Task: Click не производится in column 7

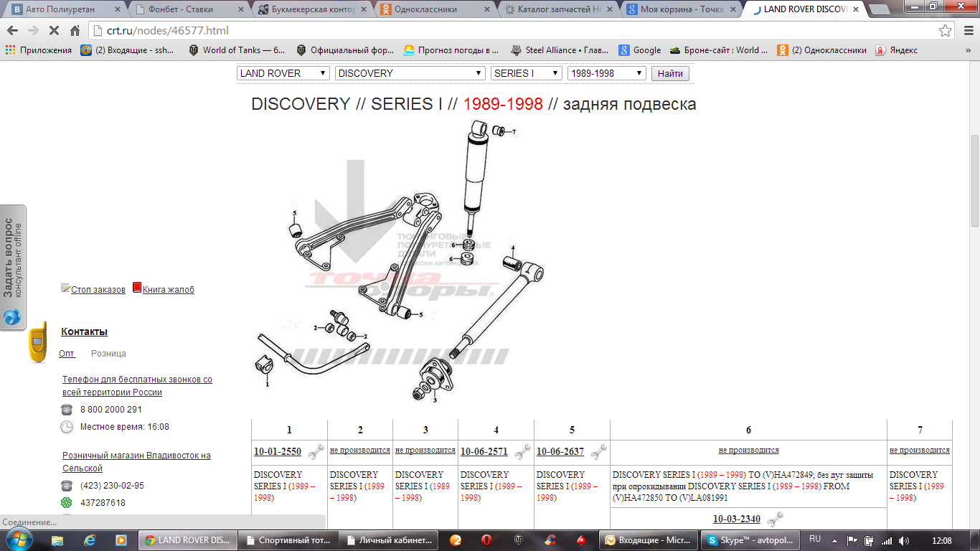Action: point(920,451)
